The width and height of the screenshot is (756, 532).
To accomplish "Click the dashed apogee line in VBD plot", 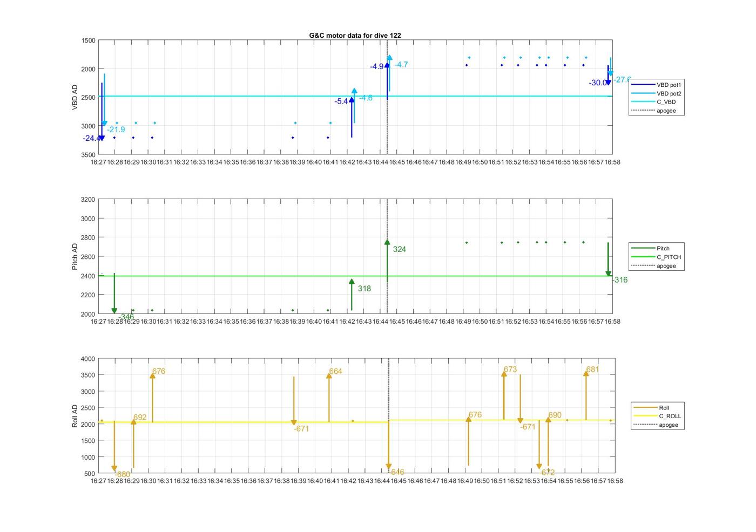I will point(387,97).
